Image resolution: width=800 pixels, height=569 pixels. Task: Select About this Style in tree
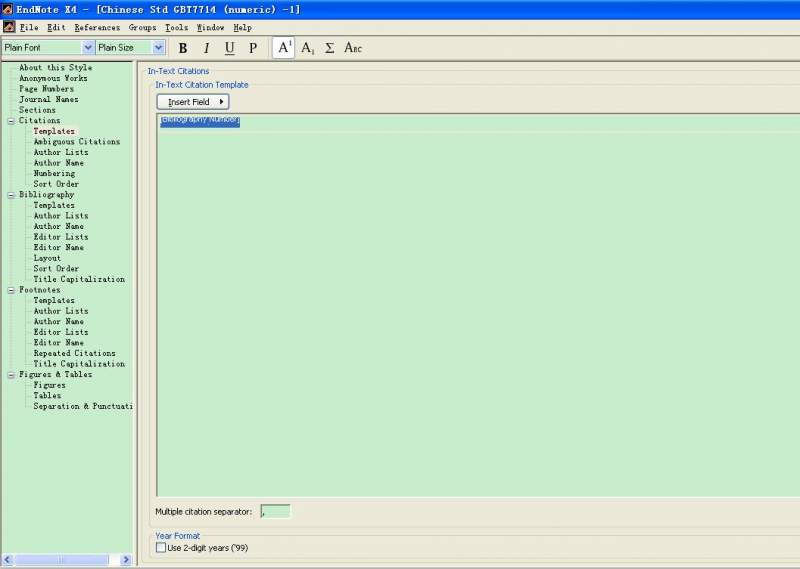point(56,67)
